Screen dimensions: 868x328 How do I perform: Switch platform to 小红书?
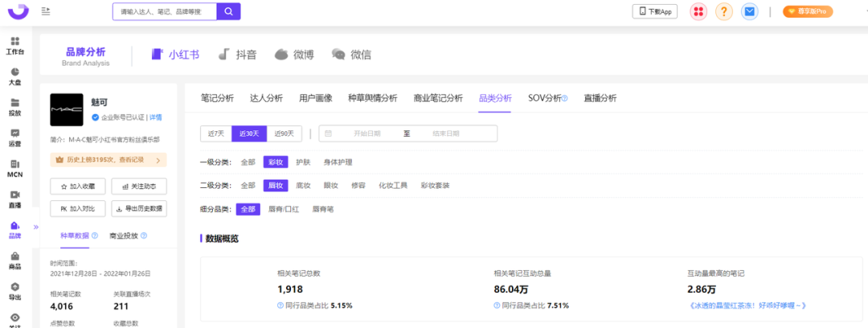pos(175,55)
